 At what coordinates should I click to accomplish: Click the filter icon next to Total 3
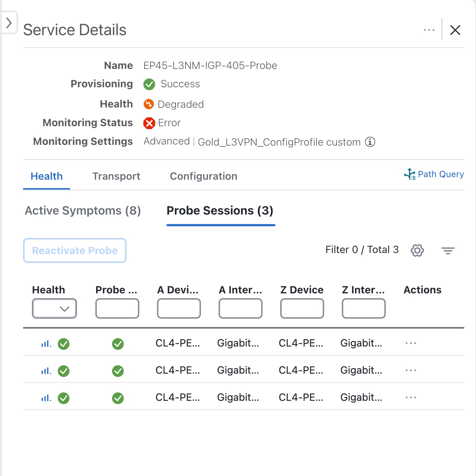pyautogui.click(x=448, y=250)
